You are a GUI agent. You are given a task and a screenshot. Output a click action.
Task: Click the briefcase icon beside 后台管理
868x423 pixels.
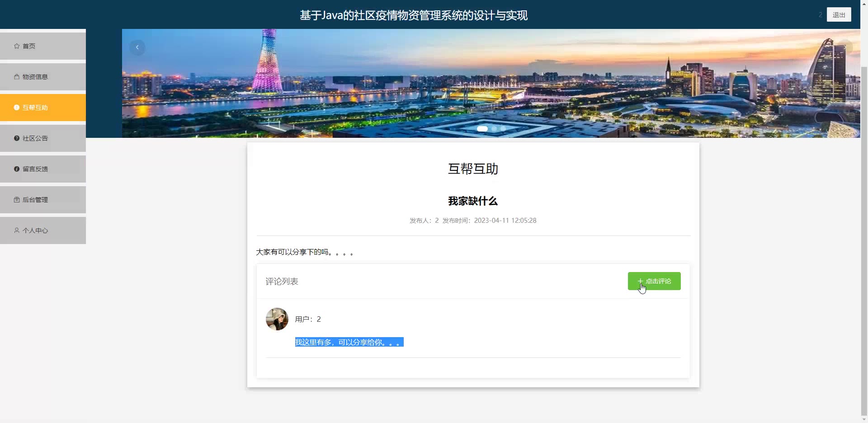click(17, 200)
